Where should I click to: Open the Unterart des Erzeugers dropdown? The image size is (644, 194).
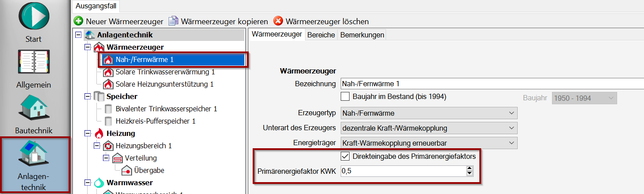tap(429, 128)
